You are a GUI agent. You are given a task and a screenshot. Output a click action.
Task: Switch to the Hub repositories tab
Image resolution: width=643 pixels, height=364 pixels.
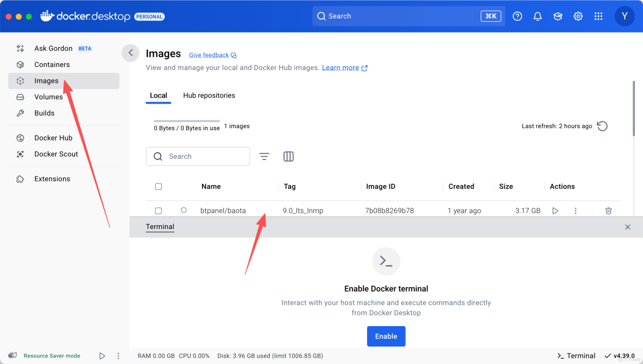pyautogui.click(x=209, y=95)
